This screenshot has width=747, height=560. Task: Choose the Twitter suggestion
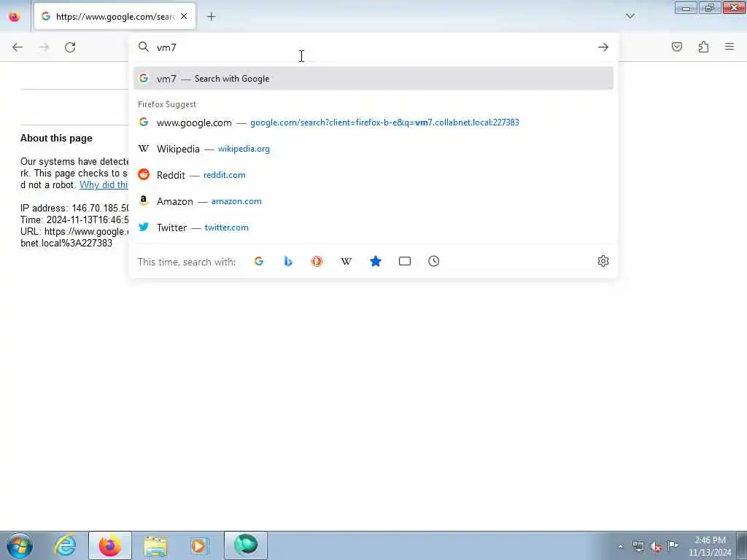(373, 227)
